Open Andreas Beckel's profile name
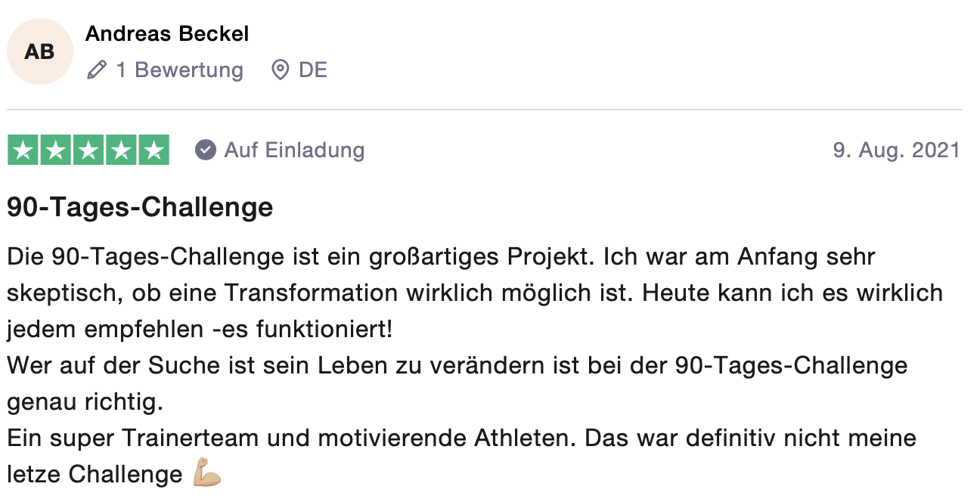The width and height of the screenshot is (980, 499). pos(167,34)
